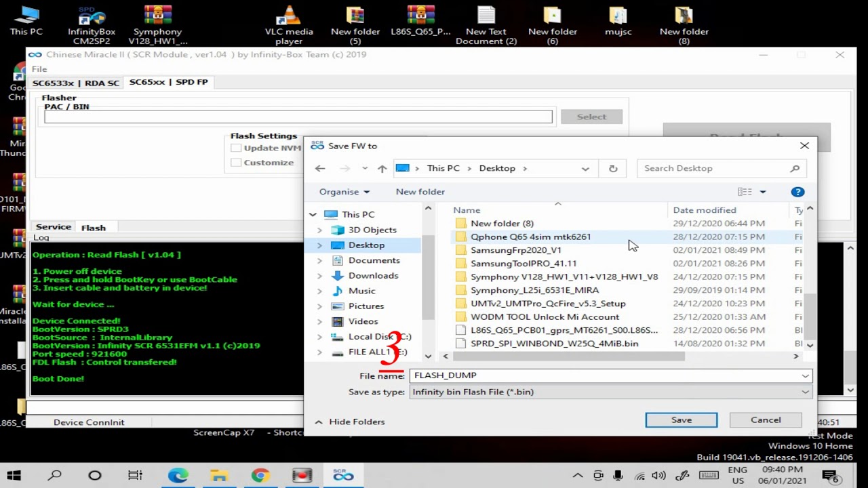Open the File menu in Chinese Miracle
868x488 pixels.
(39, 69)
